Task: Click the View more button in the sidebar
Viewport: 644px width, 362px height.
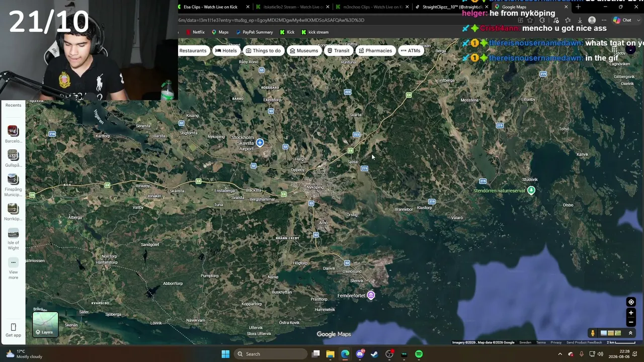Action: pyautogui.click(x=13, y=269)
